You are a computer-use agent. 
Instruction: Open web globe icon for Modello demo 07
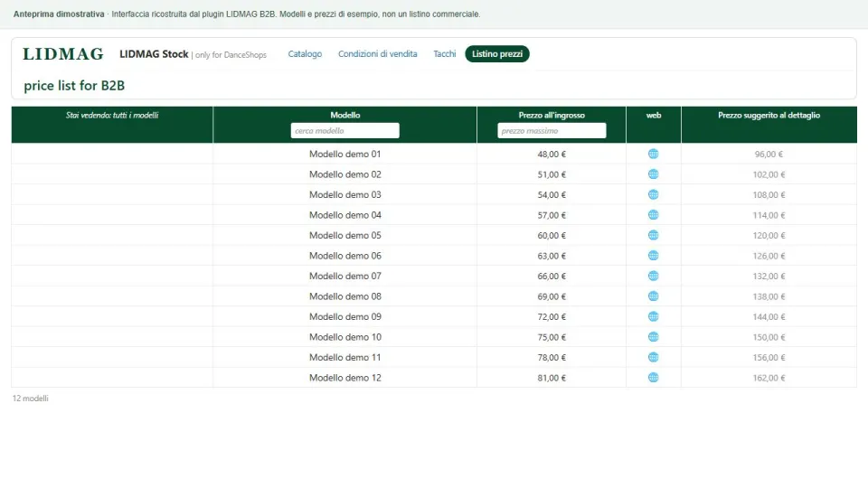coord(653,277)
